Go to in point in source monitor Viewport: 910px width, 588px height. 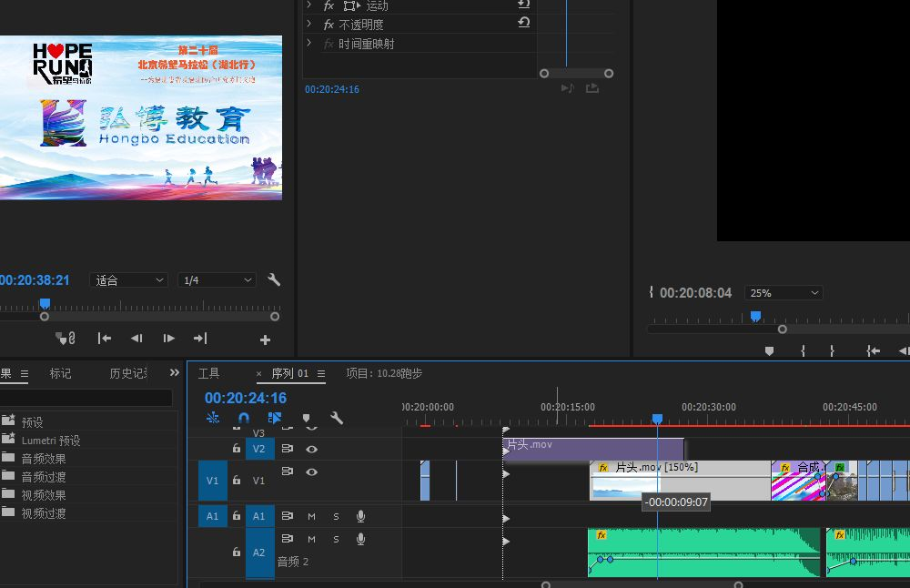pyautogui.click(x=105, y=339)
